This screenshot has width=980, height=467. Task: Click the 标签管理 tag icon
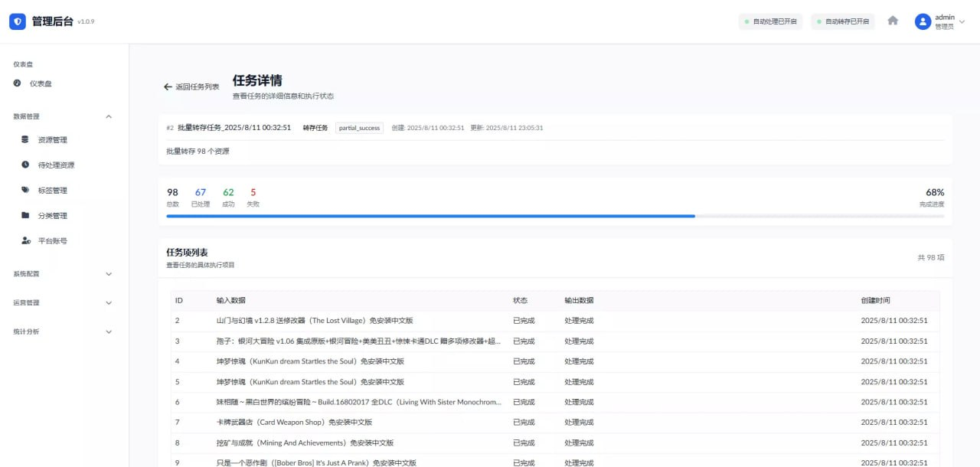(x=25, y=190)
